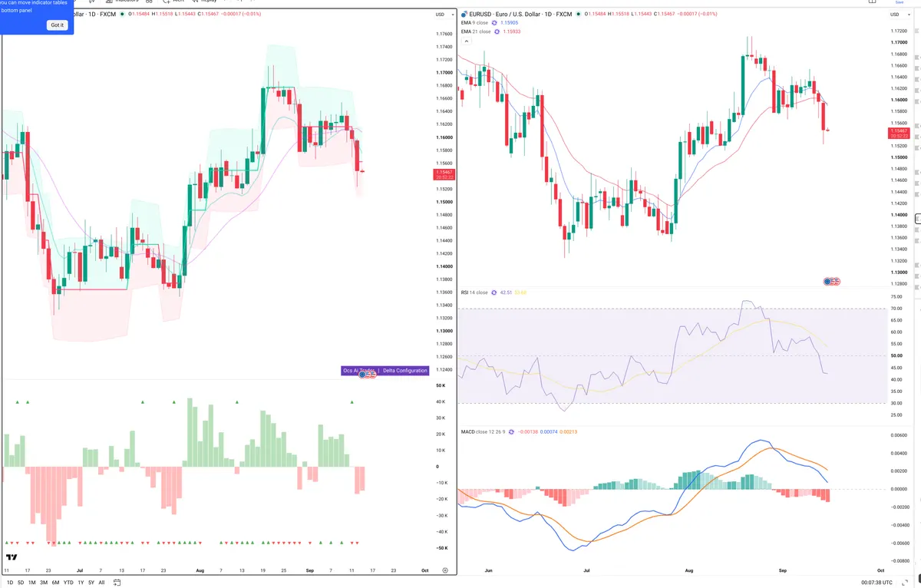Select the 3M time range

(x=44, y=583)
